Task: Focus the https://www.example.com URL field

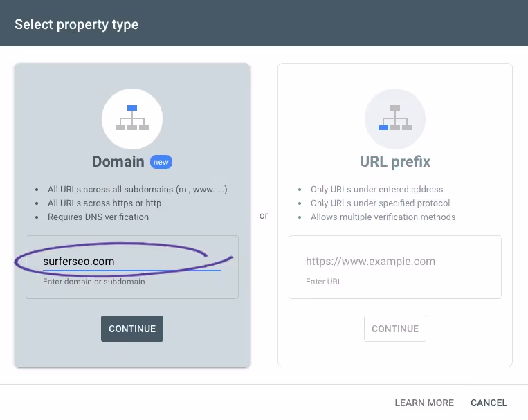Action: click(x=395, y=262)
